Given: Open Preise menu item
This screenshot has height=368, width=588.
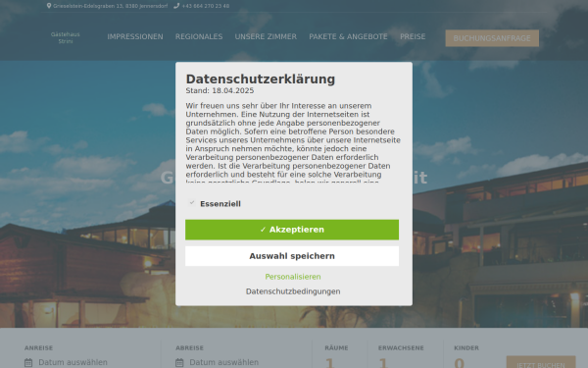Looking at the screenshot, I should [x=413, y=37].
